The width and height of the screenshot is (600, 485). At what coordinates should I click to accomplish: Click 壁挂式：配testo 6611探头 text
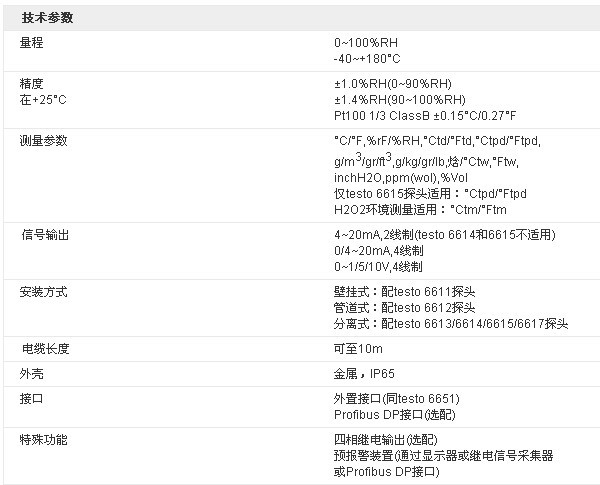[x=405, y=292]
